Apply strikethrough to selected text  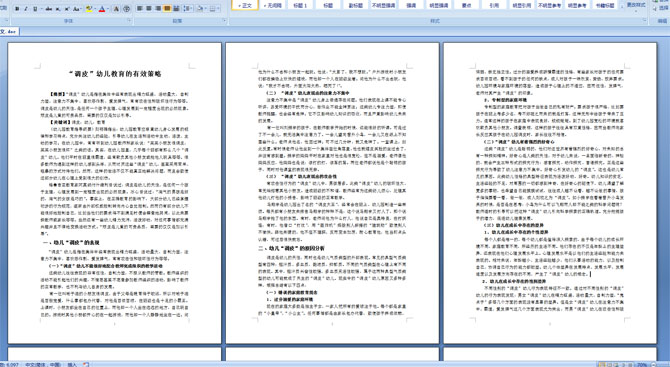49,9
